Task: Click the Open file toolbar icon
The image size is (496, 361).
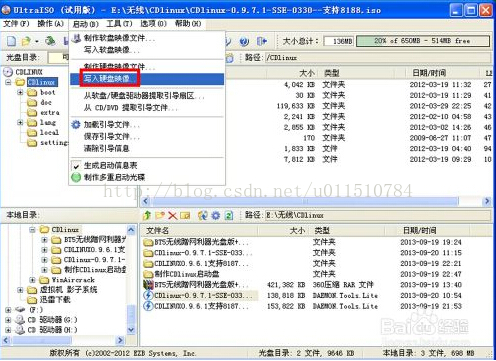Action: 26,41
